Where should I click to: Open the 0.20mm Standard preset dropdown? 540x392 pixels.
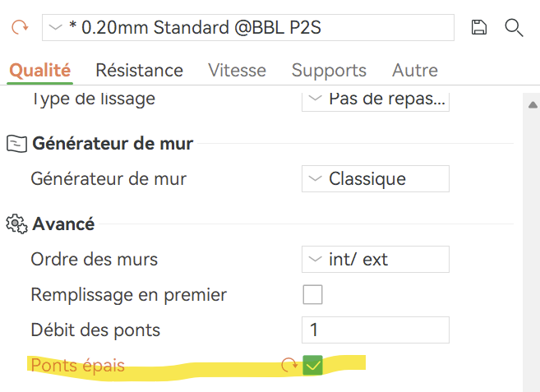(x=247, y=27)
